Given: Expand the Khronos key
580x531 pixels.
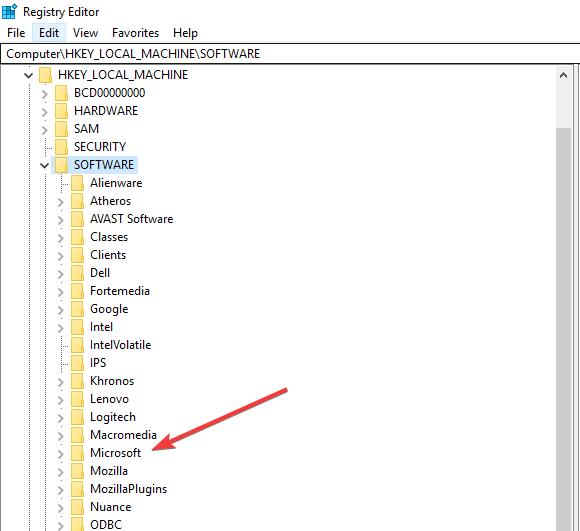Looking at the screenshot, I should (61, 381).
